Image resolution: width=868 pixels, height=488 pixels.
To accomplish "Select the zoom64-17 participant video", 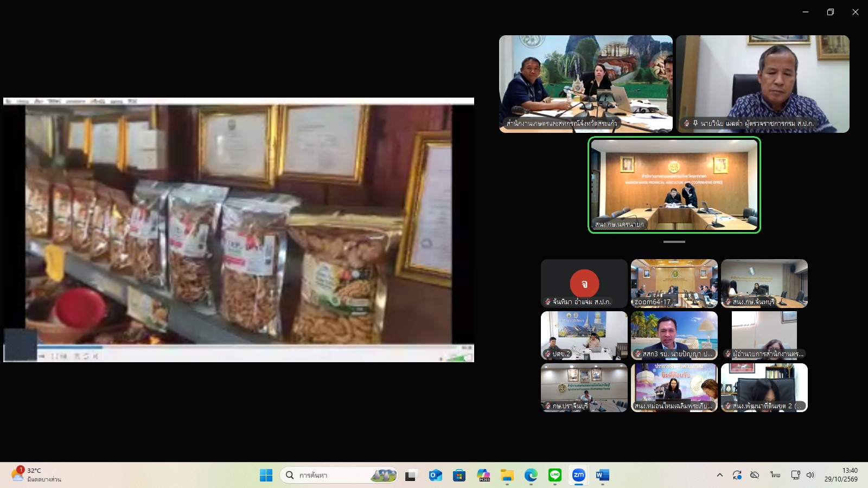I will pos(674,284).
